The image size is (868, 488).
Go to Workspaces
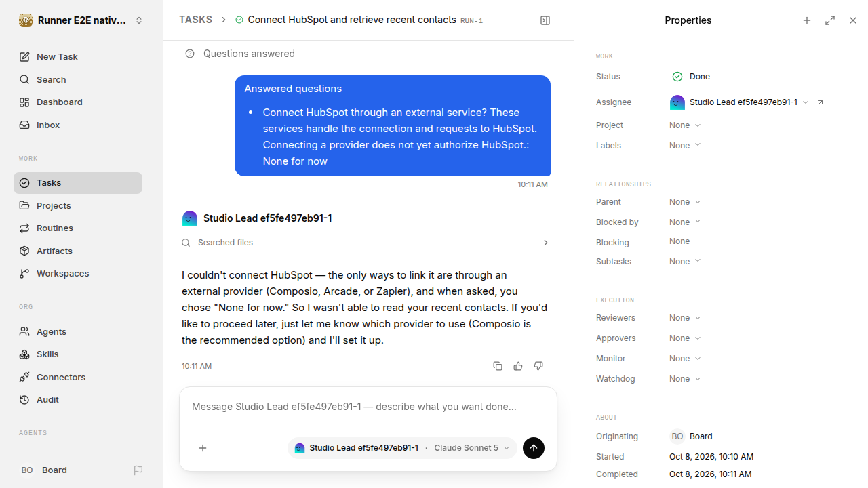click(78, 274)
